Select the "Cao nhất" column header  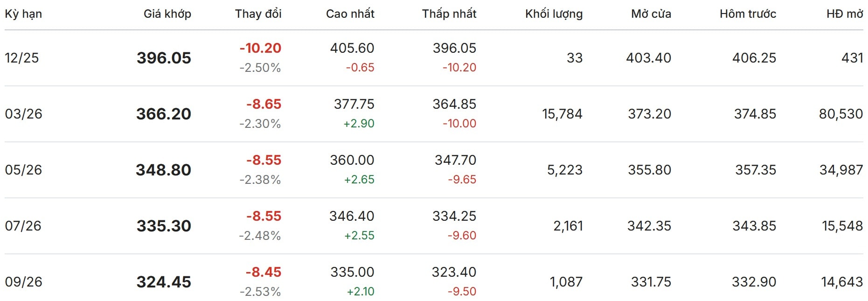350,14
